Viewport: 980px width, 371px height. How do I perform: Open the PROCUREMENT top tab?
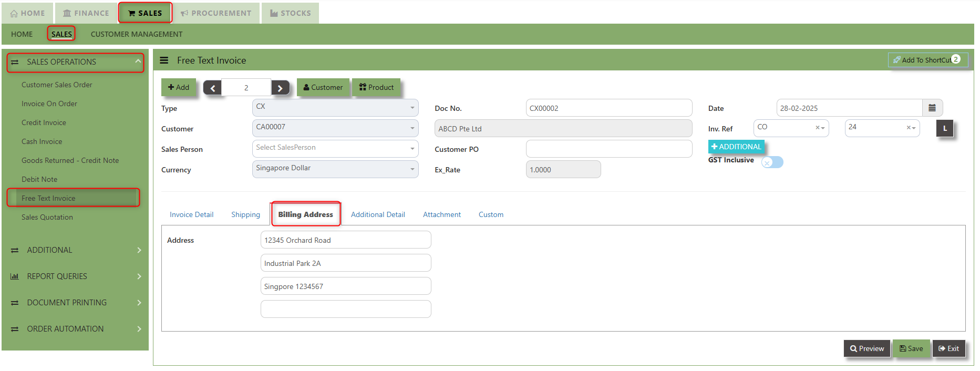click(x=216, y=13)
